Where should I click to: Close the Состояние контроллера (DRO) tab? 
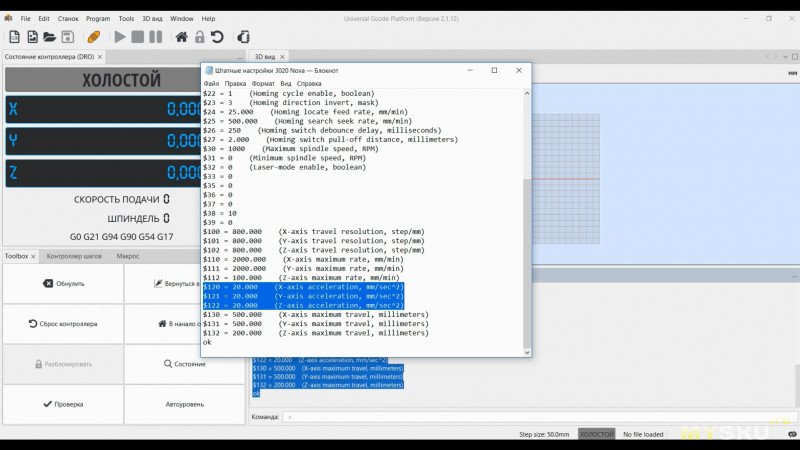[x=100, y=57]
